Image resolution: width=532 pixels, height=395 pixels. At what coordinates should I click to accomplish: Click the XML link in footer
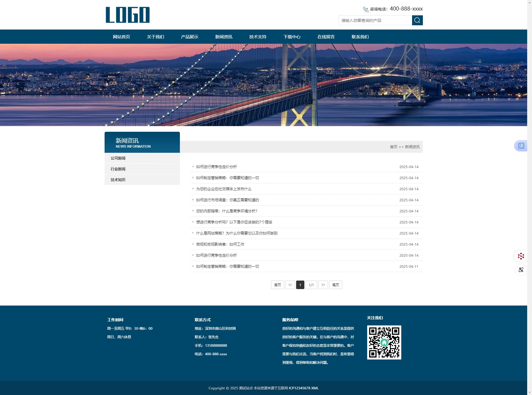click(315, 388)
